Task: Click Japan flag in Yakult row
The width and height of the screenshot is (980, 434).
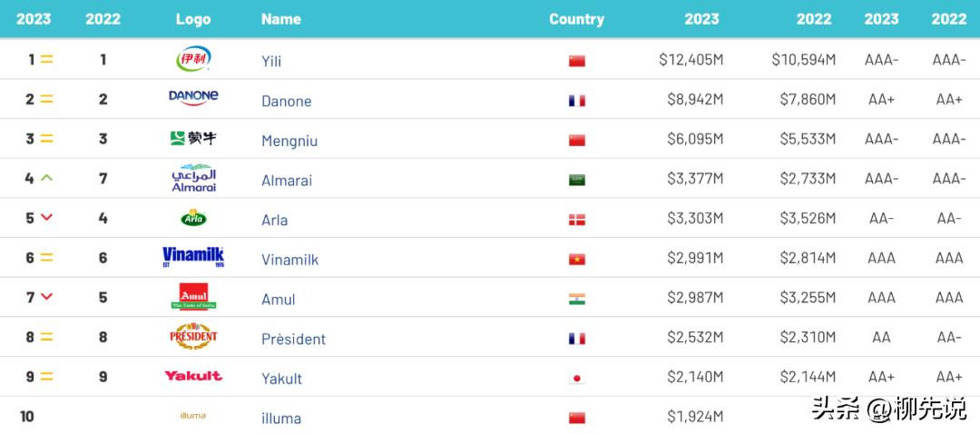Action: [x=577, y=379]
